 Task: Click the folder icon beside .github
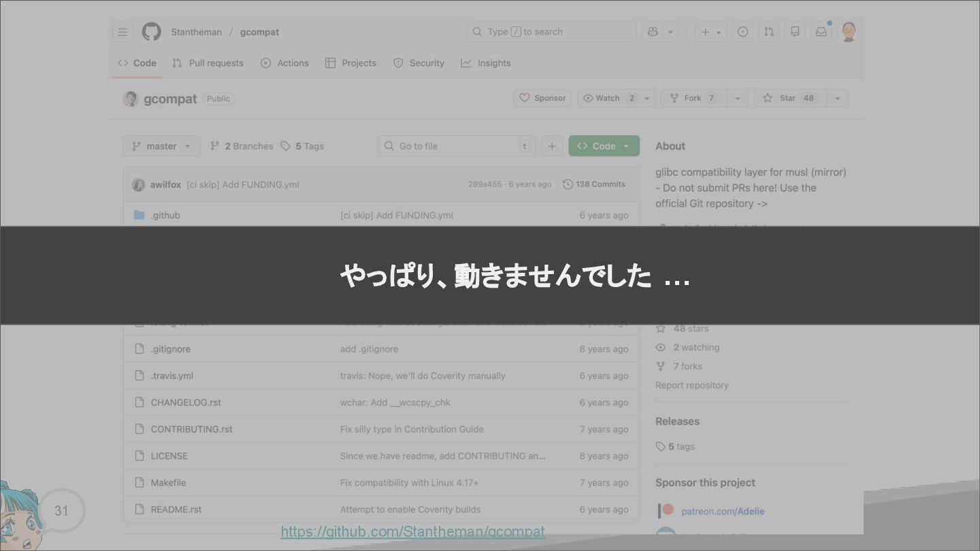[x=139, y=215]
